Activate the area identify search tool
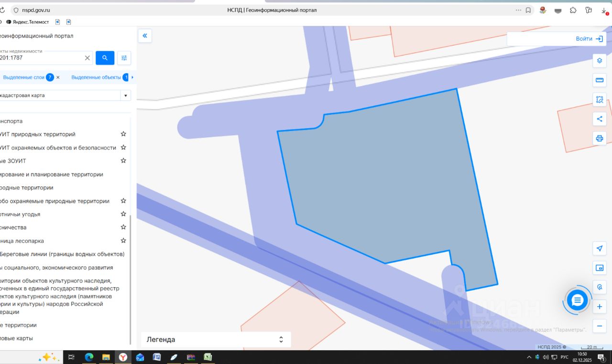Viewport: 612px width, 364px height. 600,99
